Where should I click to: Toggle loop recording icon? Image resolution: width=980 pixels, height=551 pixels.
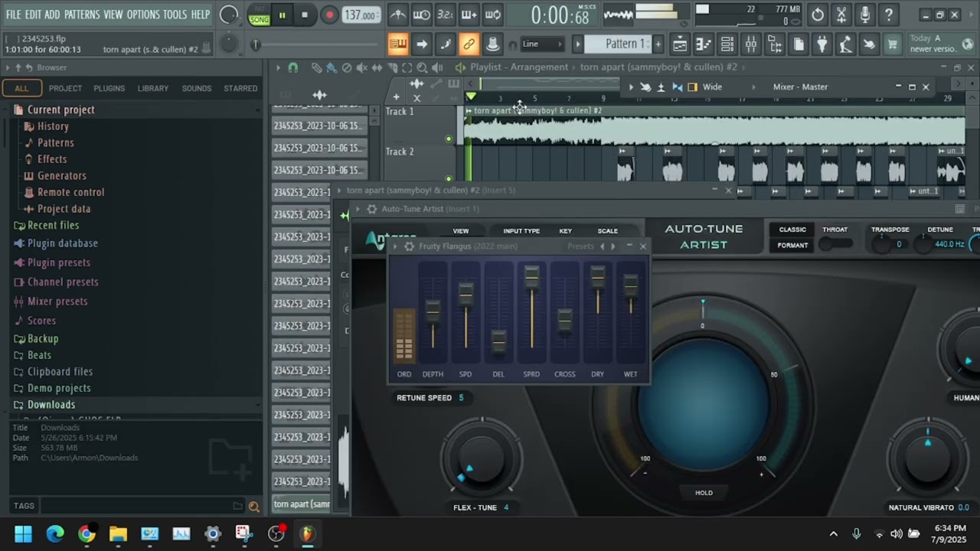click(493, 15)
